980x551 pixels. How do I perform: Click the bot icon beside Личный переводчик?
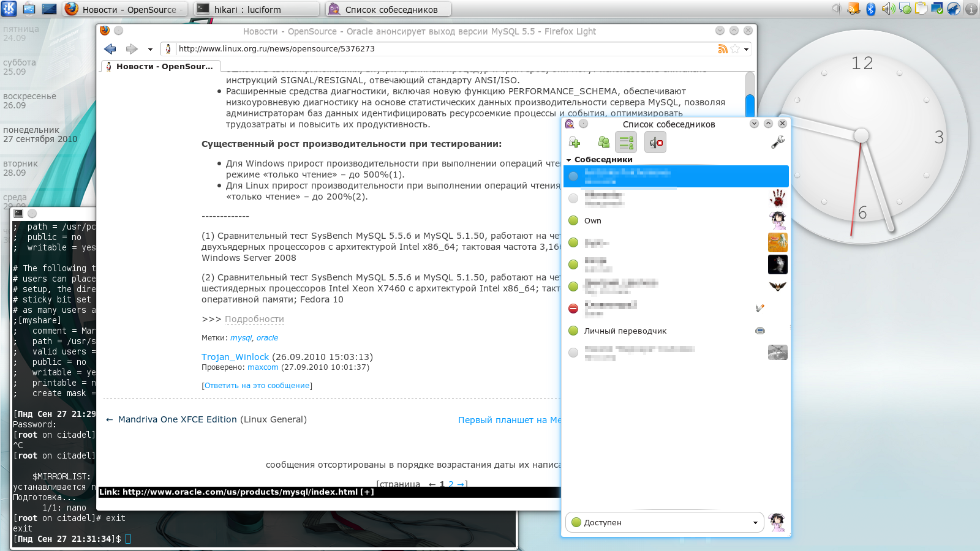click(760, 331)
